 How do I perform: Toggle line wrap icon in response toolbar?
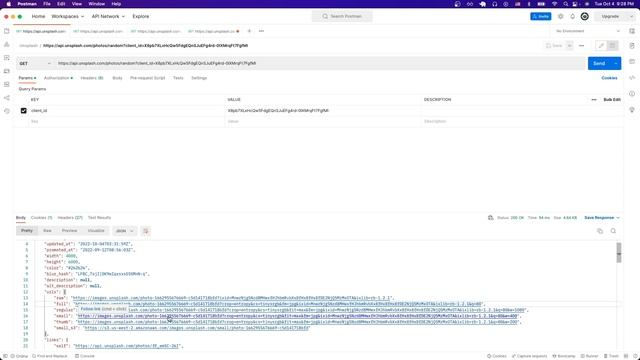pos(145,231)
